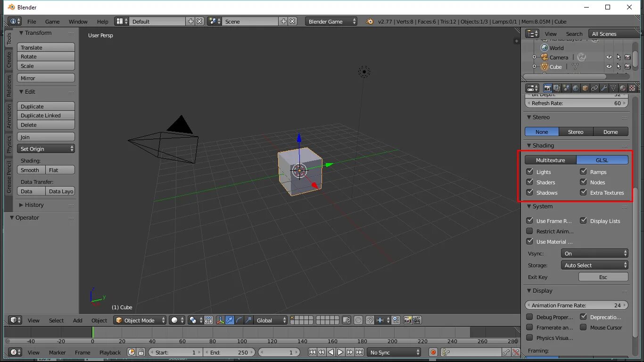This screenshot has height=362, width=644.
Task: Disable the Shaders checkbox
Action: tap(529, 182)
